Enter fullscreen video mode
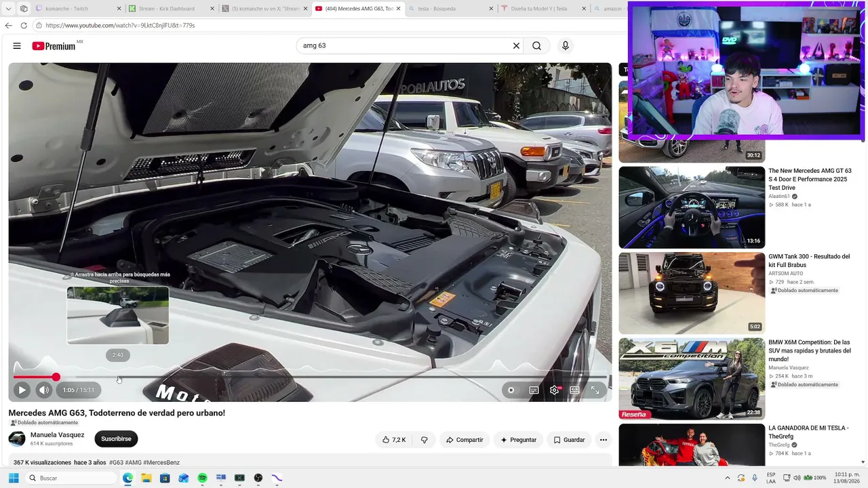 [x=595, y=390]
